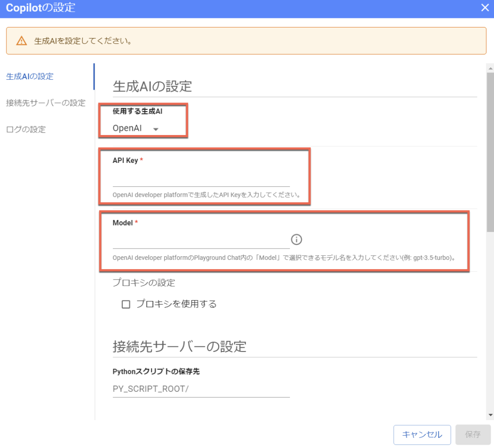
Task: Click into the Model text field
Action: [201, 240]
